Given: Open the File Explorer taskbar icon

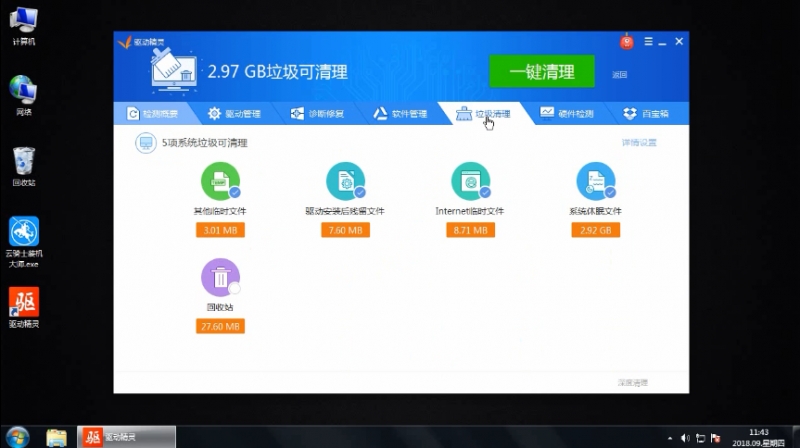Looking at the screenshot, I should tap(56, 437).
